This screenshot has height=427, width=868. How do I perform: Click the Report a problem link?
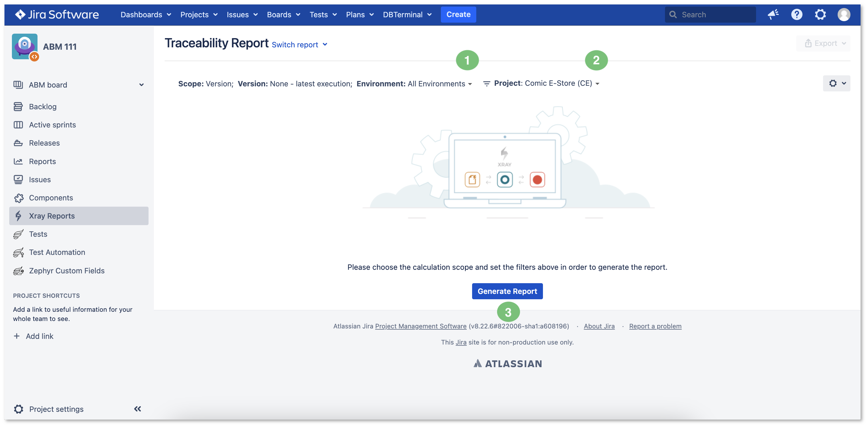655,326
